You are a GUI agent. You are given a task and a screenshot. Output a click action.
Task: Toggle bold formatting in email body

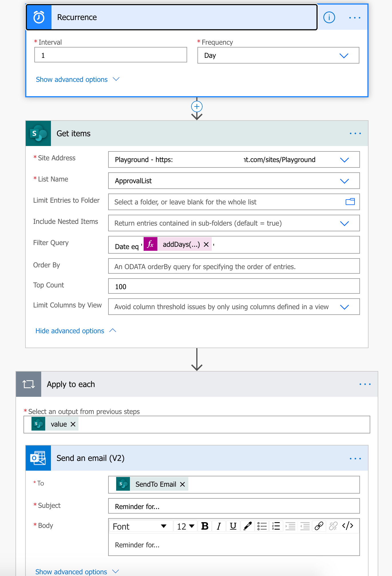click(x=205, y=526)
